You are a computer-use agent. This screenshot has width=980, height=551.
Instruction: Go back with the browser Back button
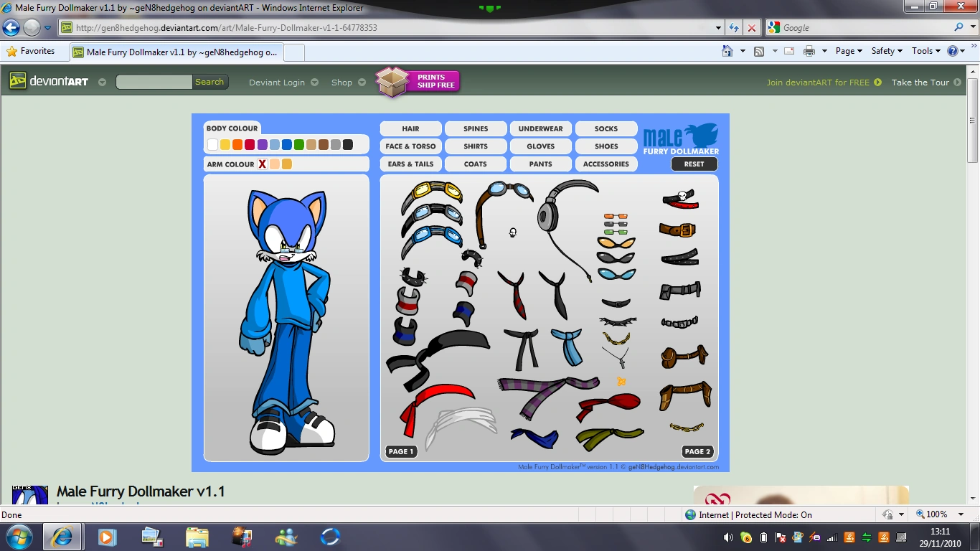[11, 28]
